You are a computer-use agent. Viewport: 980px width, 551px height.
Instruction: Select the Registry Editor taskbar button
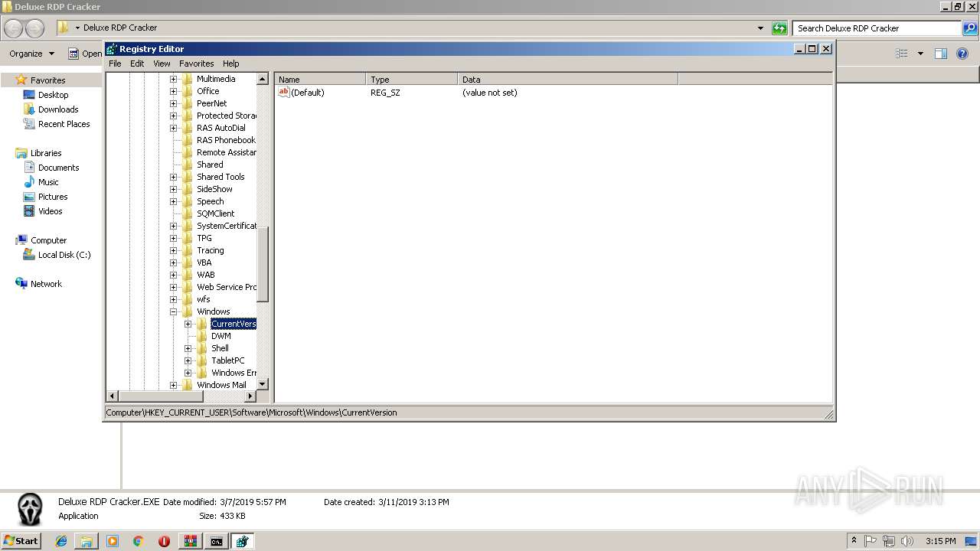[x=242, y=541]
